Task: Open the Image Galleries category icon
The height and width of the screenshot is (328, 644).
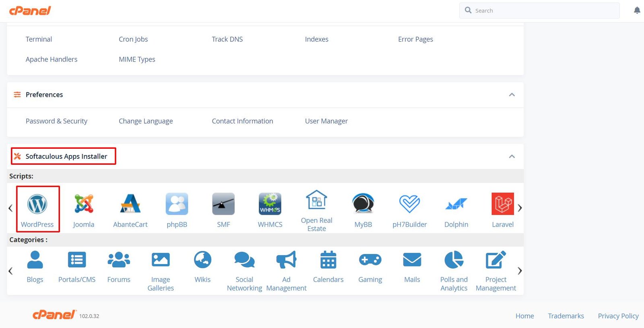Action: pos(161,260)
